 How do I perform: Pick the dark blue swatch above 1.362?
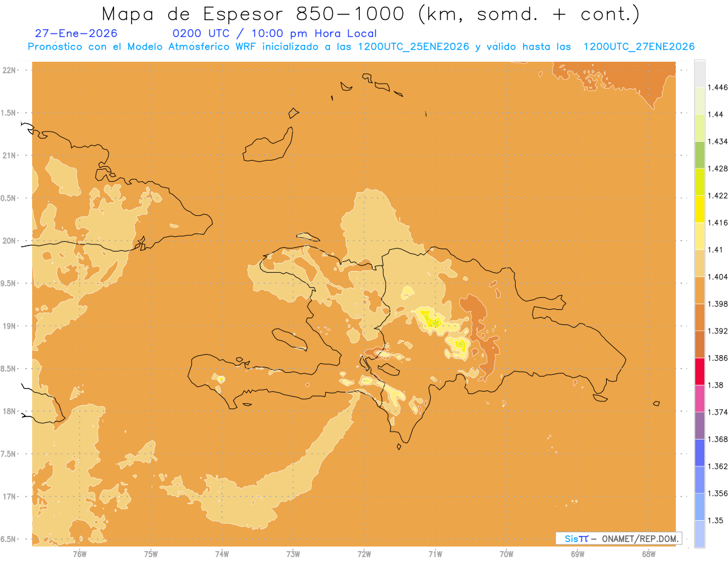[699, 453]
